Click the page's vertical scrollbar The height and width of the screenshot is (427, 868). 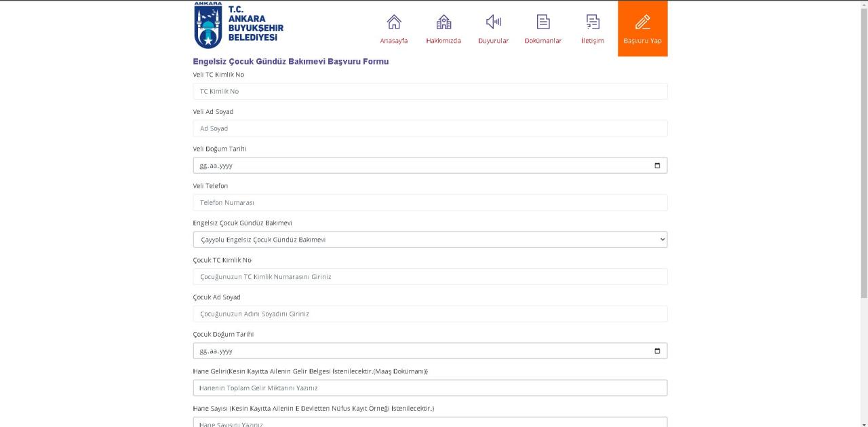(863, 149)
